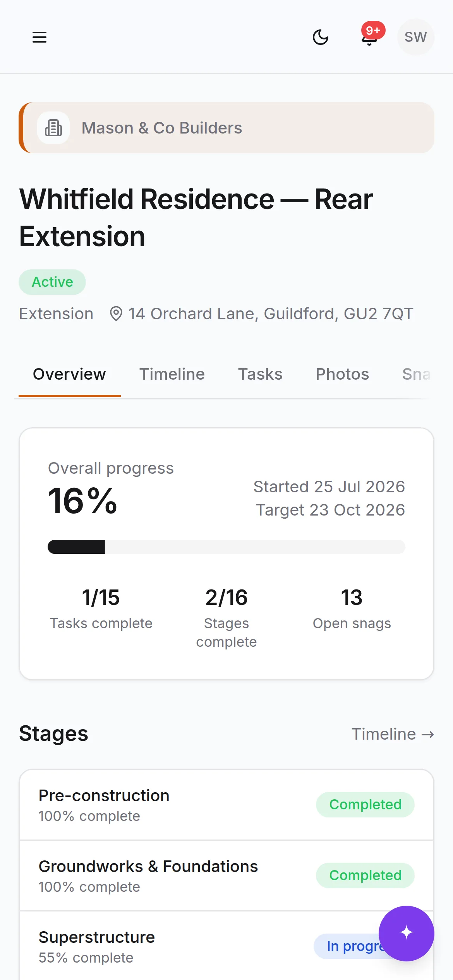Click the purple sparkle assistant button

(407, 933)
